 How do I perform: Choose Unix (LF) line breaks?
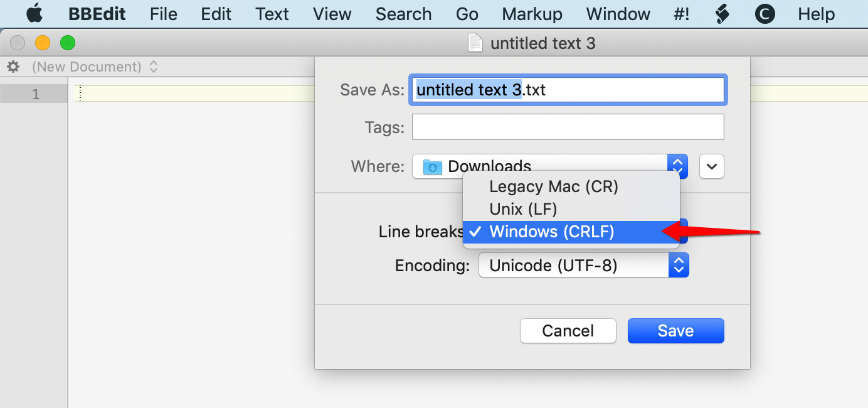coord(523,209)
